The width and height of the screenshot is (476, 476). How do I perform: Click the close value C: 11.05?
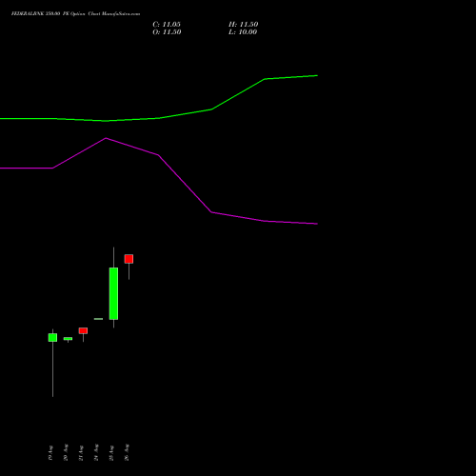coord(167,25)
